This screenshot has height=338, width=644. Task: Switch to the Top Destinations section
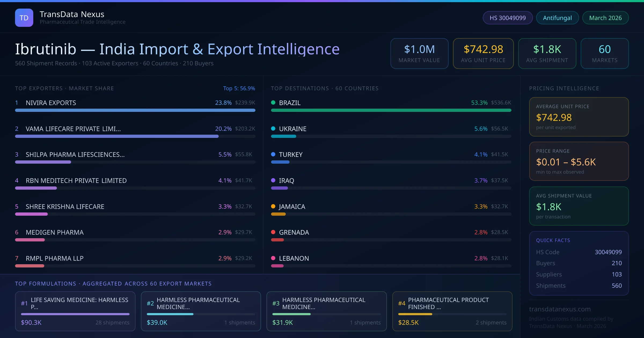pos(325,88)
